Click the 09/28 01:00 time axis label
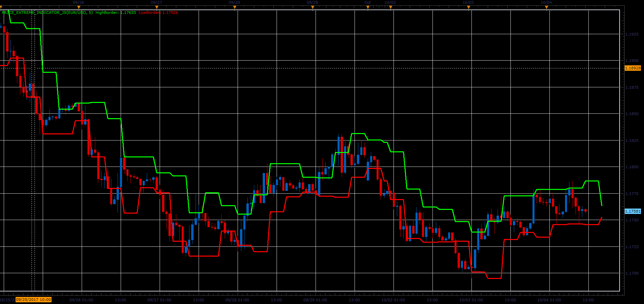The image size is (644, 304). coord(237,300)
